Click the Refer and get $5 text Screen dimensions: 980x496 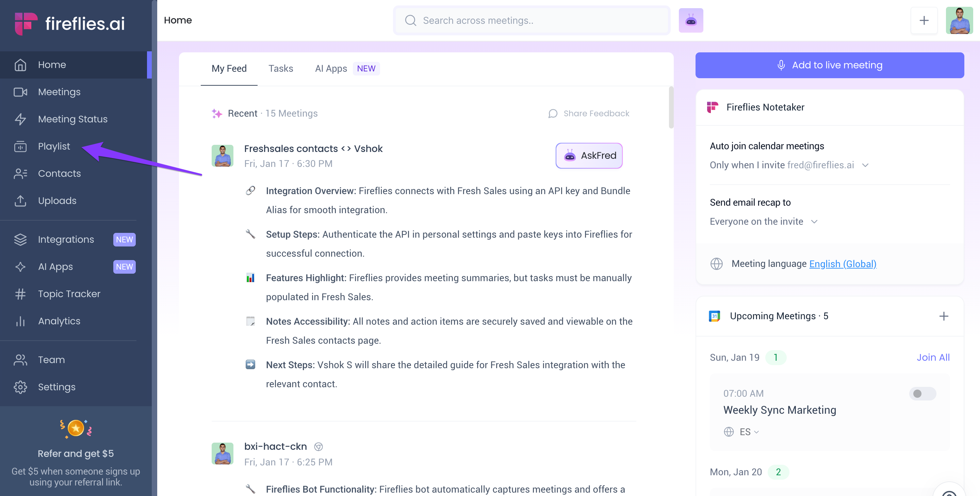point(76,454)
